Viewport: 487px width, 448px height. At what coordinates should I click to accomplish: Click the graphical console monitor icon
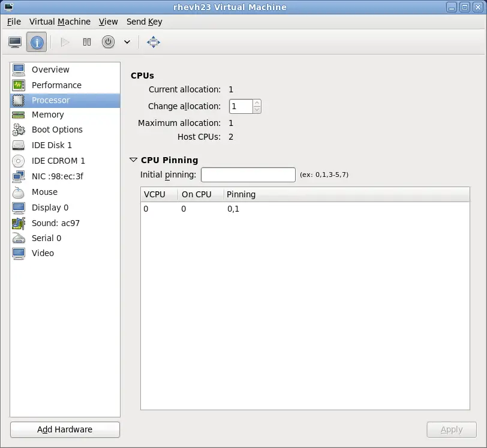(x=15, y=42)
